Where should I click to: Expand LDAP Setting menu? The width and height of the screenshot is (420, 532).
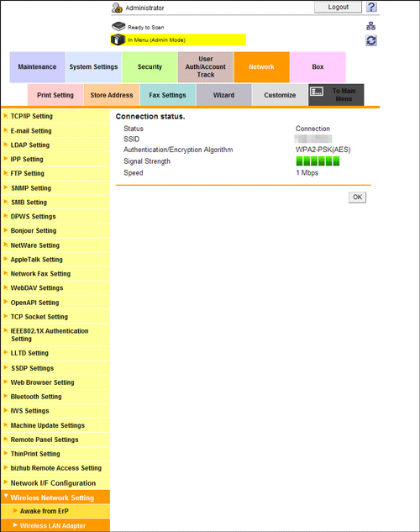55,145
